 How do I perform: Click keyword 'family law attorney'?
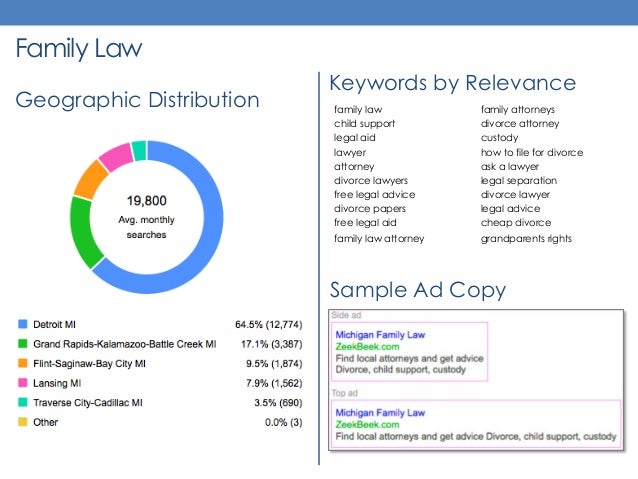click(379, 238)
